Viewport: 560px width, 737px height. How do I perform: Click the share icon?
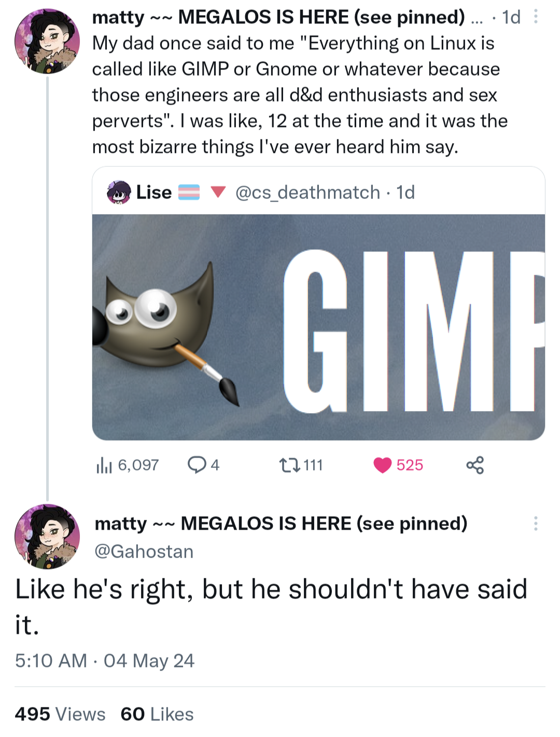click(x=475, y=465)
